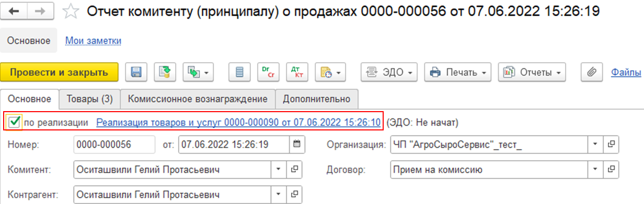This screenshot has width=644, height=204.
Task: Switch to the Основное form tab
Action: [x=30, y=99]
